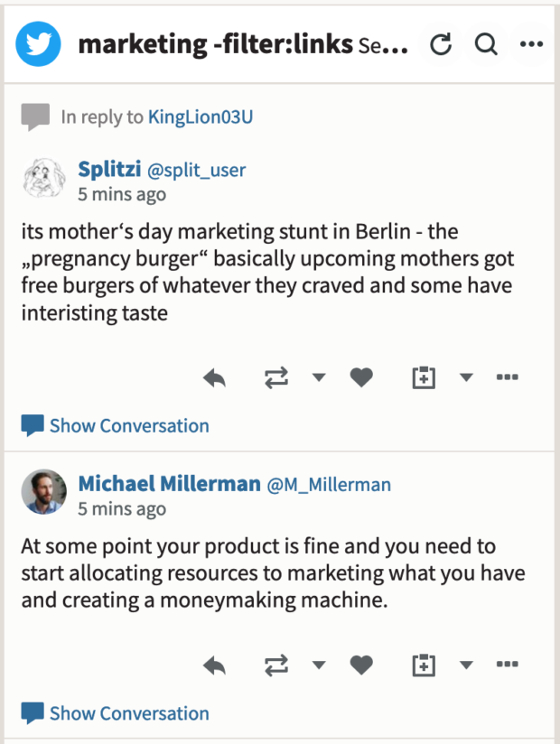The image size is (560, 744).
Task: Open stream options three-dot menu
Action: click(531, 44)
